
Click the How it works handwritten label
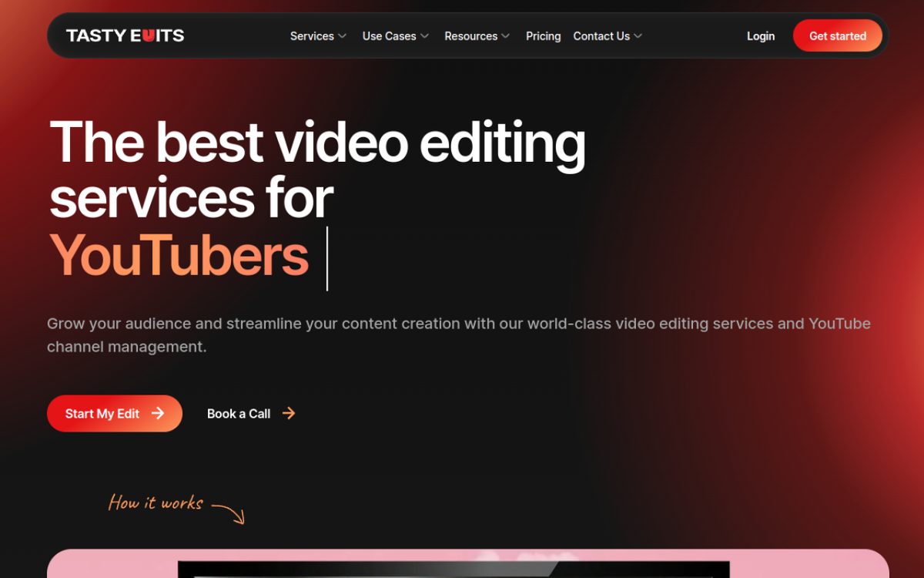tap(156, 502)
